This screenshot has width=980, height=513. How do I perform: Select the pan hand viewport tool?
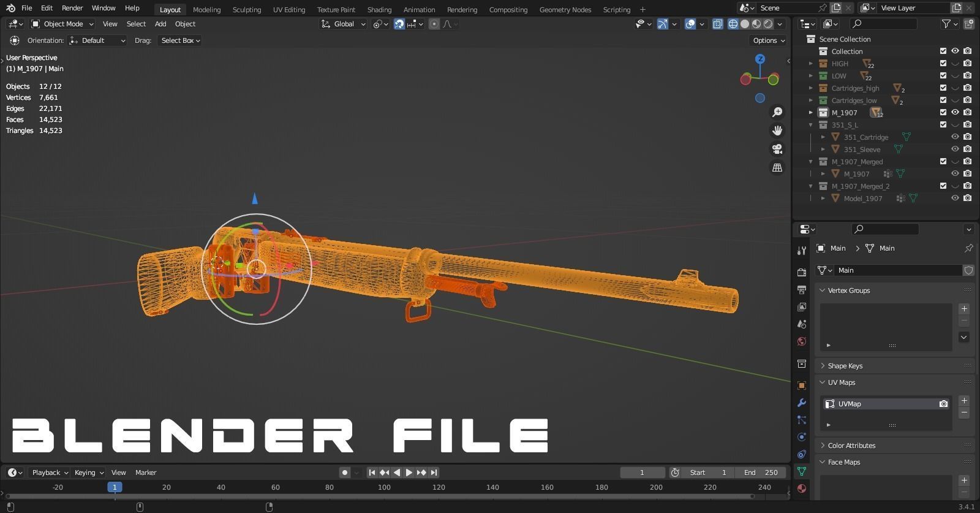click(x=777, y=131)
